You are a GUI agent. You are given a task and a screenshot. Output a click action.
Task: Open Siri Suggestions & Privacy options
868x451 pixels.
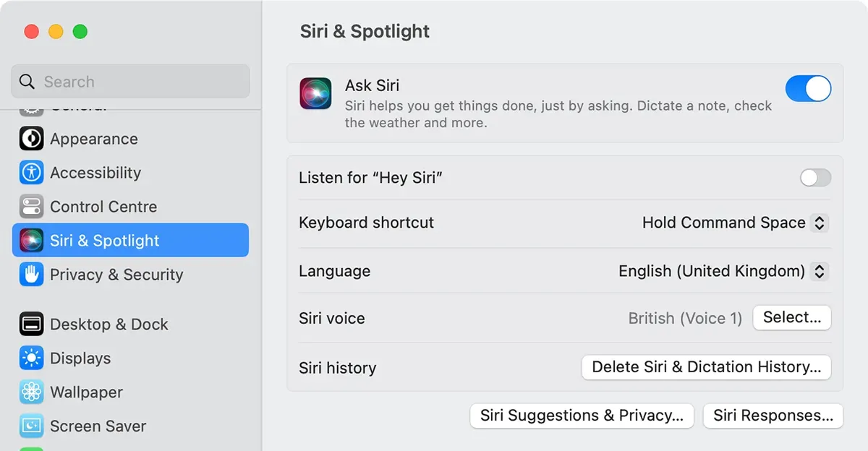point(582,416)
